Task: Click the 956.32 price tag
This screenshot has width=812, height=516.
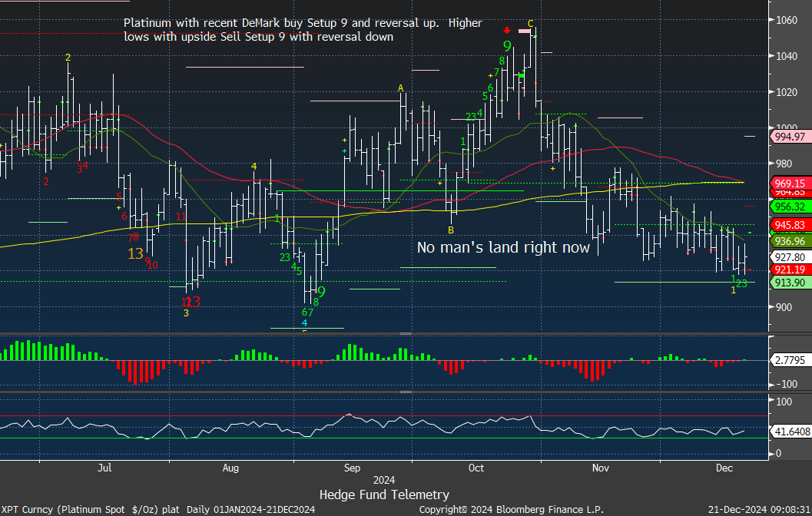Action: (789, 207)
